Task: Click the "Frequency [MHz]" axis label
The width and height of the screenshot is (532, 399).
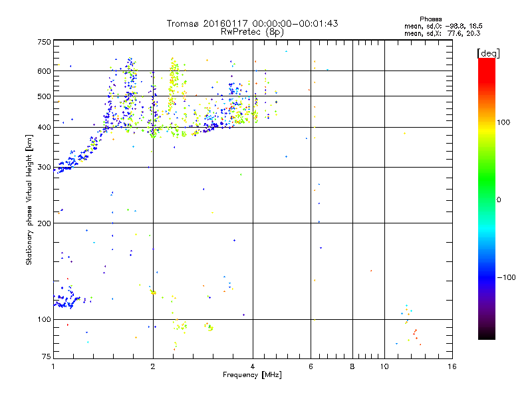Action: point(252,375)
